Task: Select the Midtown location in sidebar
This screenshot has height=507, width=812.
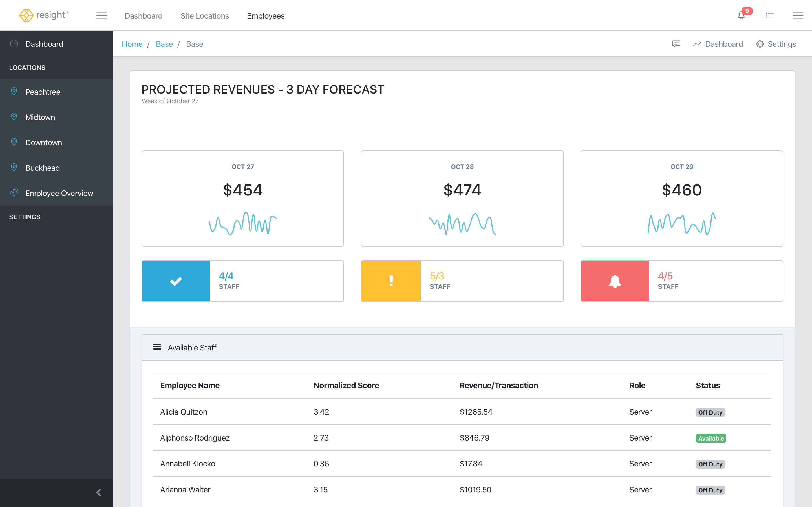Action: [40, 117]
